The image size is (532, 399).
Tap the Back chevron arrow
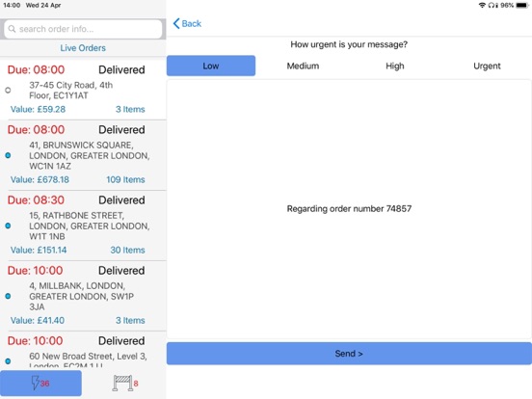176,23
